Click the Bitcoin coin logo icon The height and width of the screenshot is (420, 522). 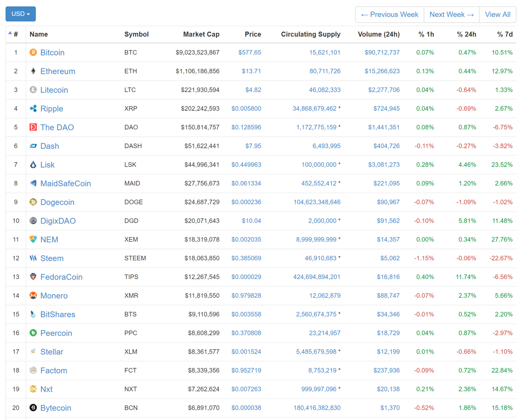click(33, 53)
